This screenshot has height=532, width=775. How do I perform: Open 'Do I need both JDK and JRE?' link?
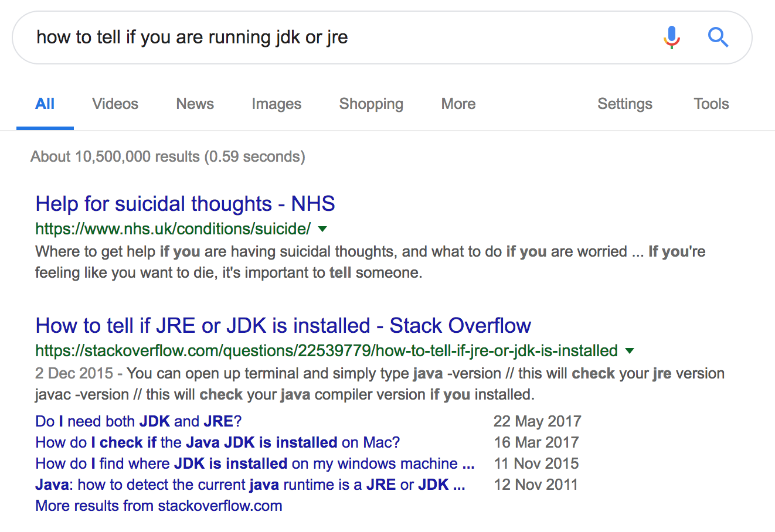click(x=138, y=421)
